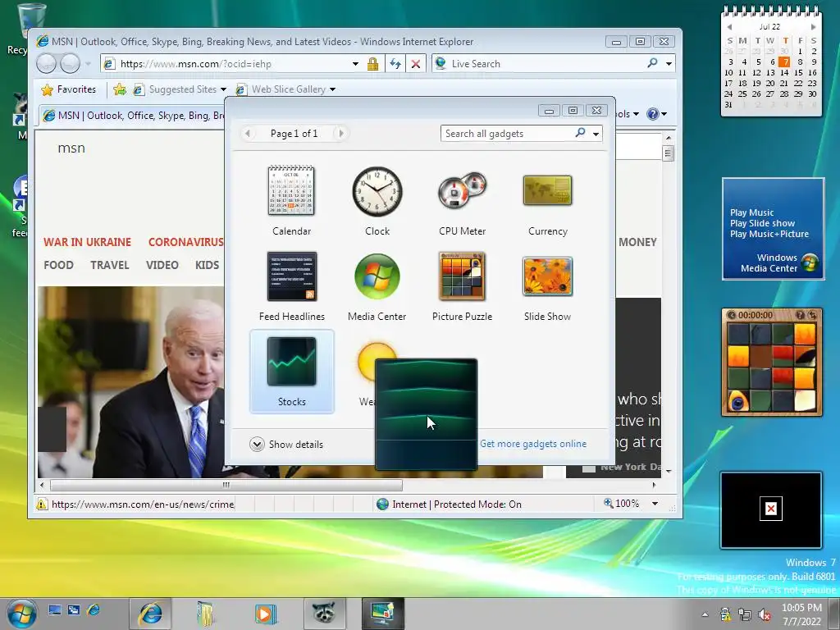The width and height of the screenshot is (840, 630).
Task: Open the gadget search options dropdown
Action: click(596, 134)
